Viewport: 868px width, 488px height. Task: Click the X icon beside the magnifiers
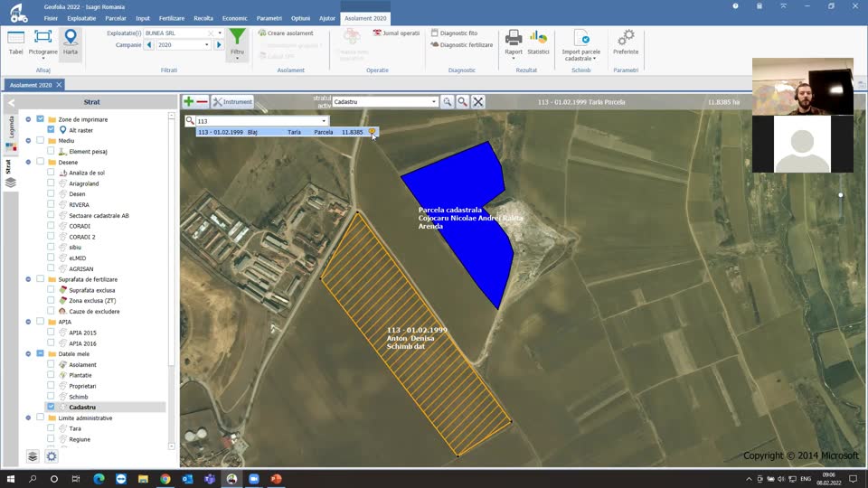(478, 102)
